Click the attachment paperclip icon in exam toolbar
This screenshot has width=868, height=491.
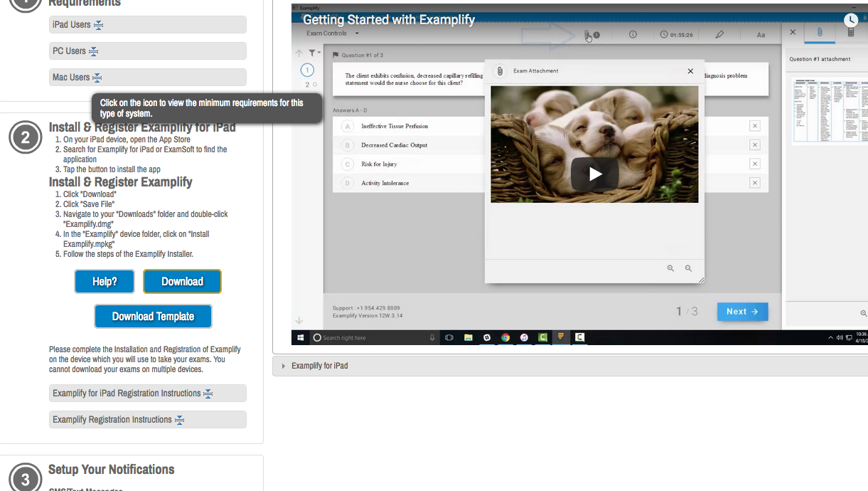(x=589, y=34)
